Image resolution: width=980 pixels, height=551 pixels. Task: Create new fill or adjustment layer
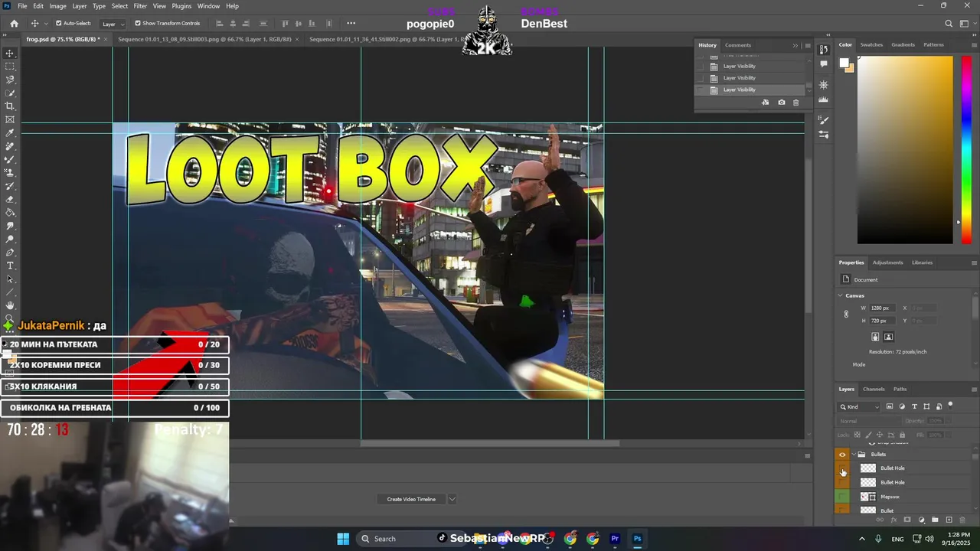click(921, 520)
